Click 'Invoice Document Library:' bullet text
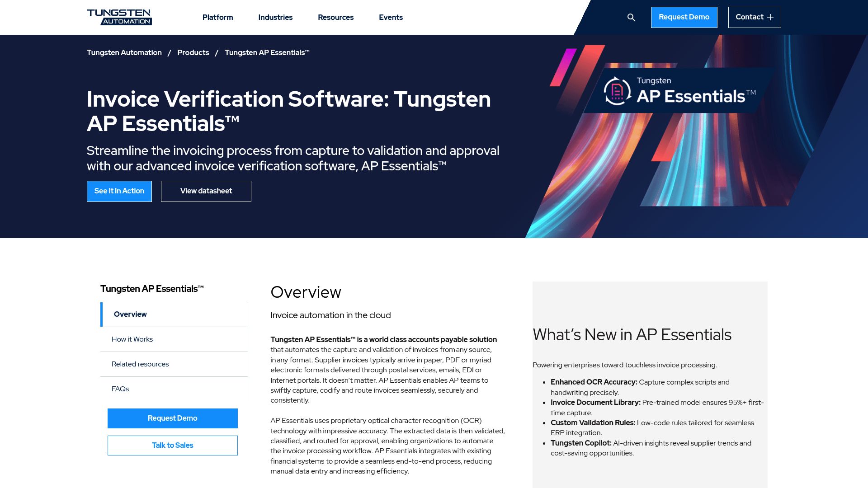Image resolution: width=868 pixels, height=488 pixels. (x=595, y=403)
